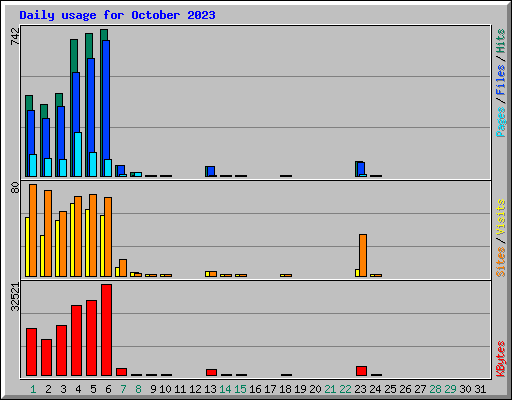Click day 13 on the x-axis

tap(210, 389)
